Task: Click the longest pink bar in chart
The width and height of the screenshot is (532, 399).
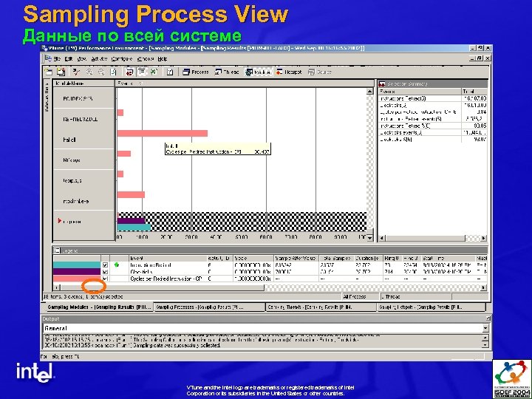Action: point(162,133)
